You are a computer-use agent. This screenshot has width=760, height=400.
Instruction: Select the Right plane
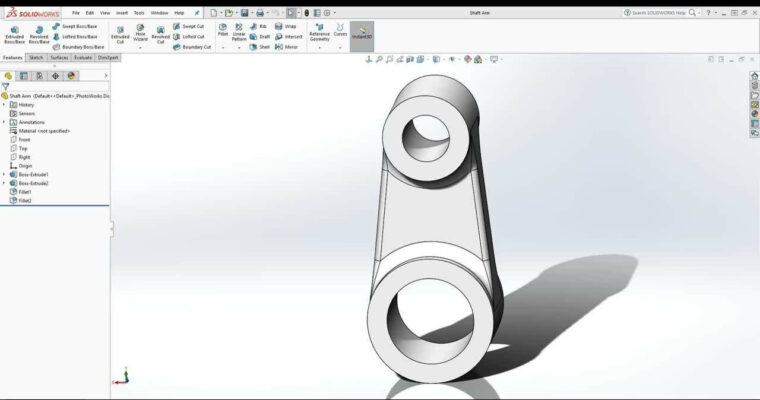(20, 157)
